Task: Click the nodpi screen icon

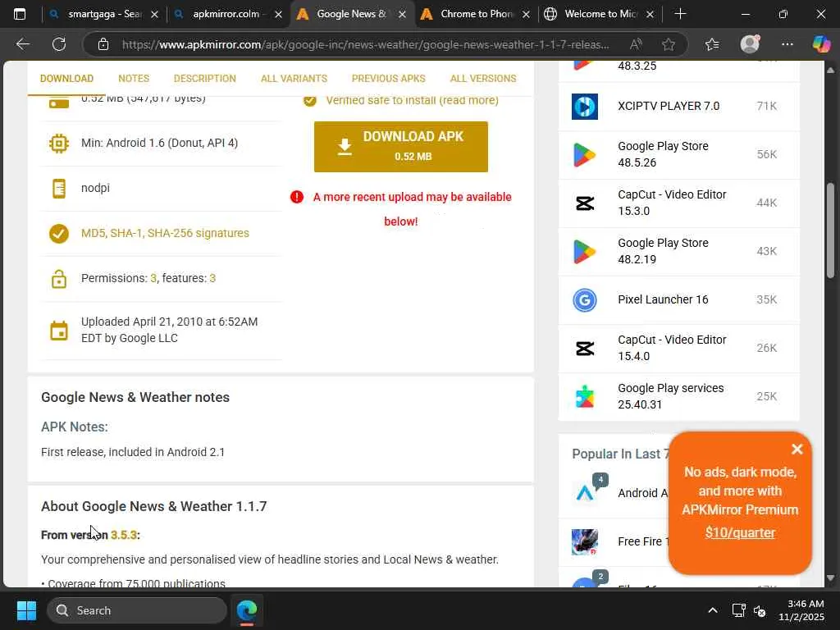Action: 59,189
